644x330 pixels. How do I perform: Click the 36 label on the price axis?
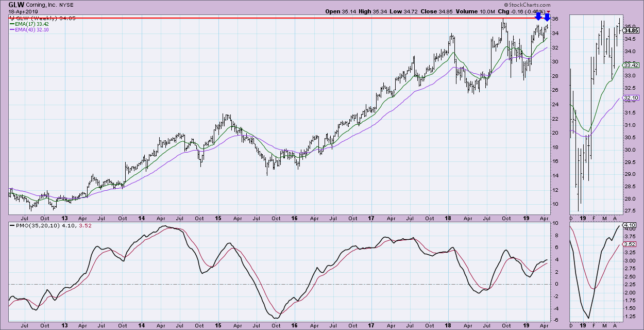coord(555,19)
